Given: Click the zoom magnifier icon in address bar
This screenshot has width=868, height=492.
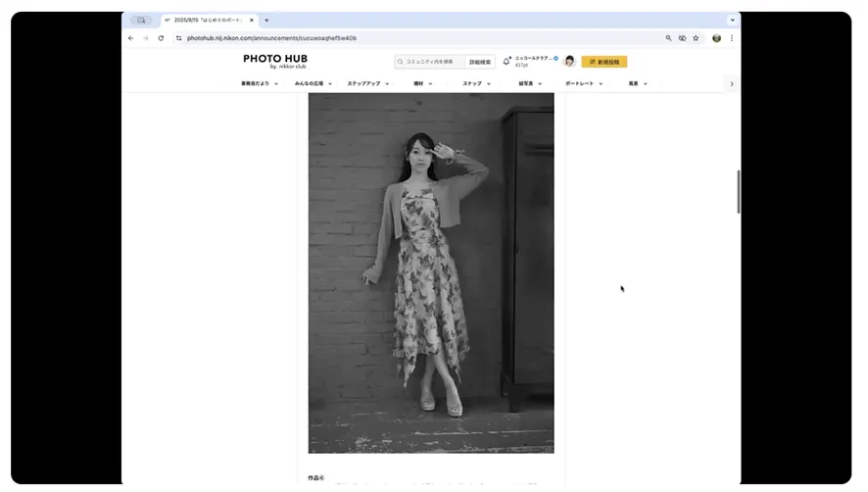Looking at the screenshot, I should coord(669,38).
